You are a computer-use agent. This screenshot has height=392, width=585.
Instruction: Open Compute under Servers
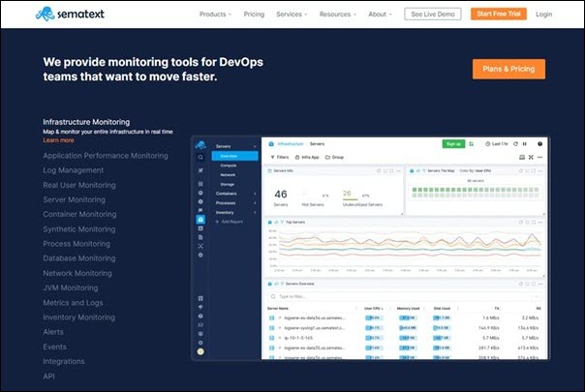click(229, 166)
